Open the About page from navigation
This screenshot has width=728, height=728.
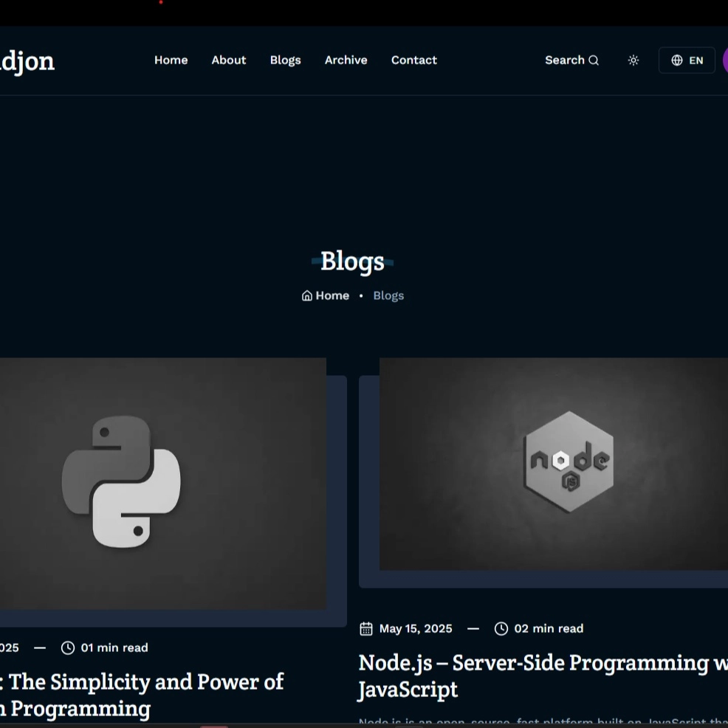pos(229,61)
